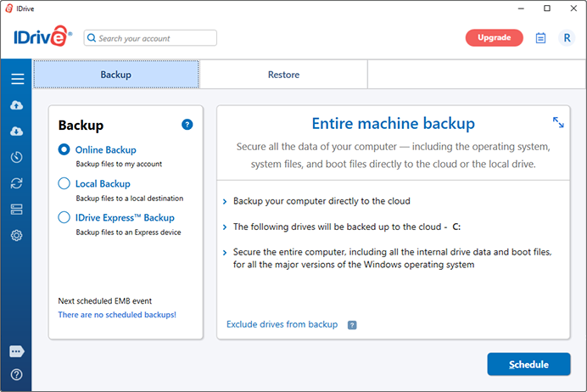Image resolution: width=587 pixels, height=392 pixels.
Task: Open the server backup icon in sidebar
Action: pos(16,210)
